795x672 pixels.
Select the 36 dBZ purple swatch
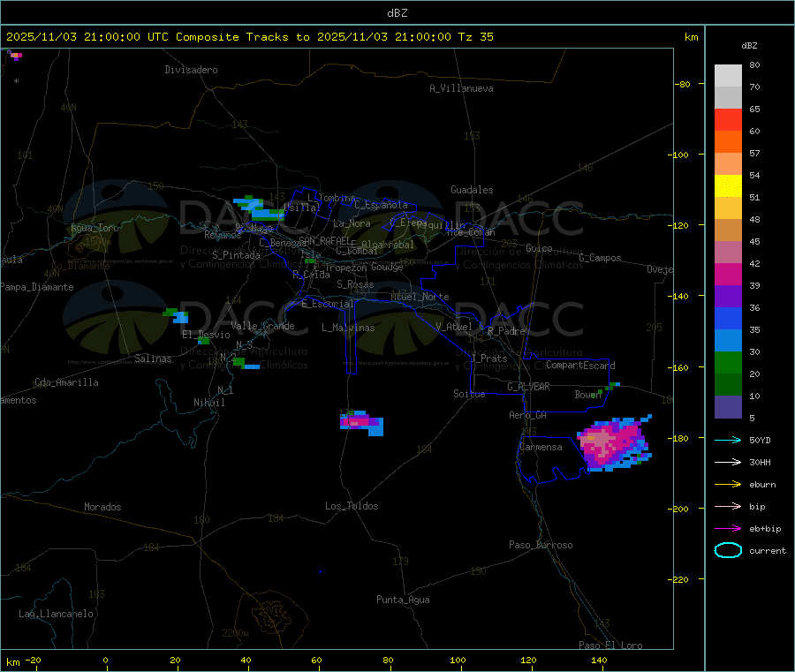[x=728, y=296]
